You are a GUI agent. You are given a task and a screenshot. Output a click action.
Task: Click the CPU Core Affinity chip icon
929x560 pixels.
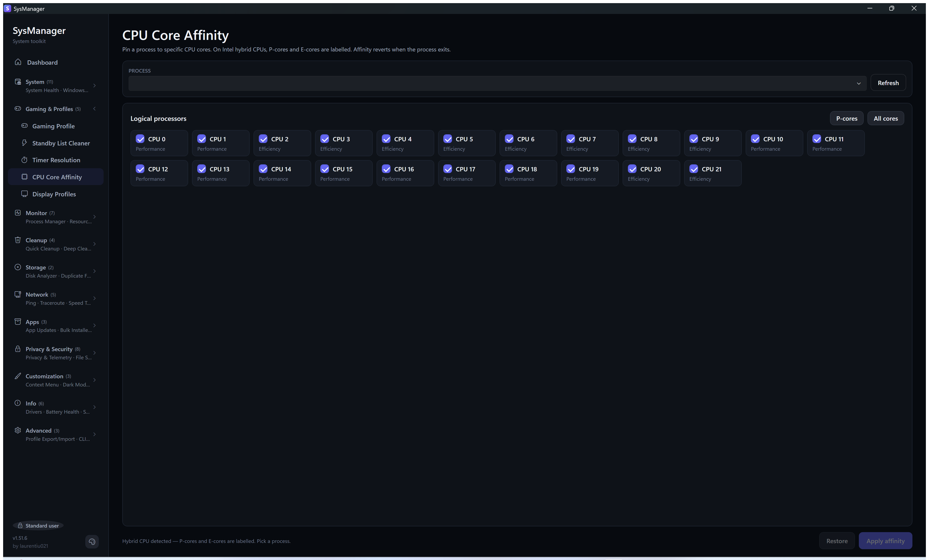pyautogui.click(x=25, y=177)
